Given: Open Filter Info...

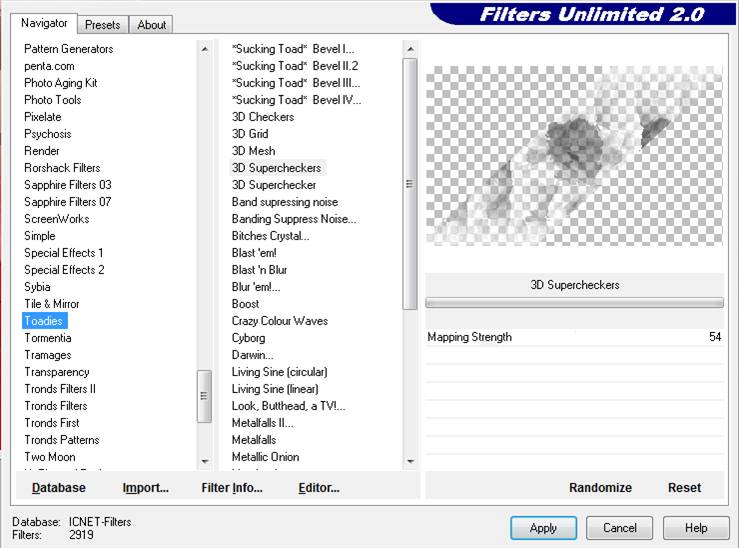Looking at the screenshot, I should 231,488.
